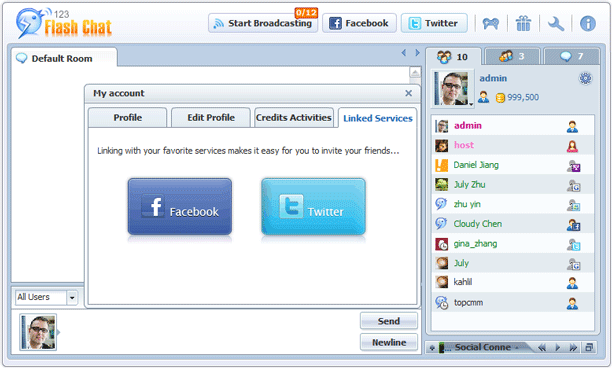Select gina_zhang in the user list
This screenshot has width=612, height=368.
513,244
